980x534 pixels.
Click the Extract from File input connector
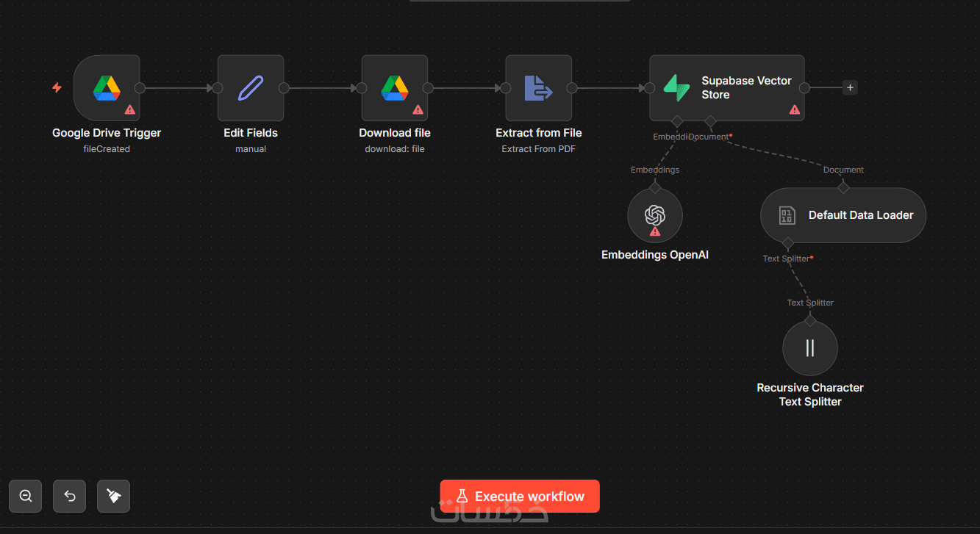coord(506,88)
